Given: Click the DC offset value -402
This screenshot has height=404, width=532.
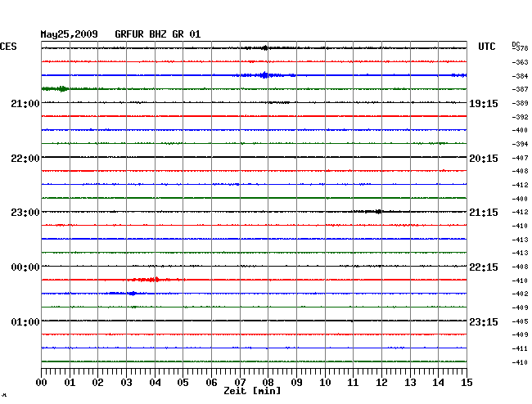Looking at the screenshot, I should [x=520, y=294].
